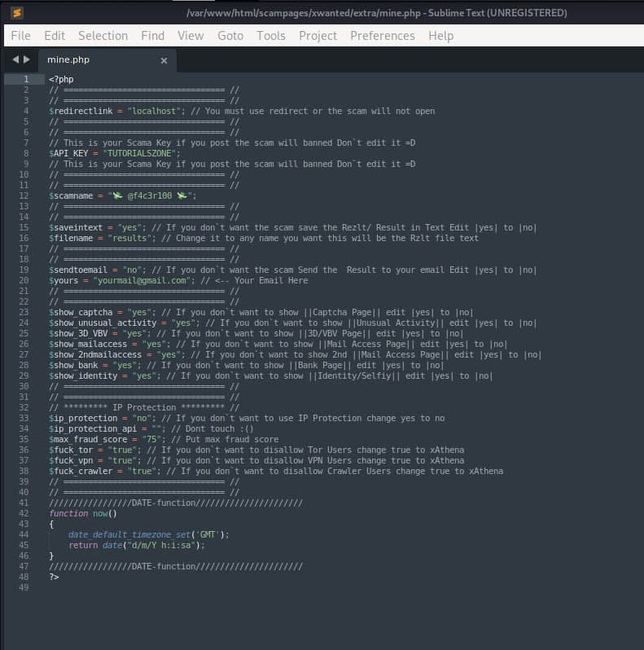
Task: Open the File menu
Action: click(20, 36)
